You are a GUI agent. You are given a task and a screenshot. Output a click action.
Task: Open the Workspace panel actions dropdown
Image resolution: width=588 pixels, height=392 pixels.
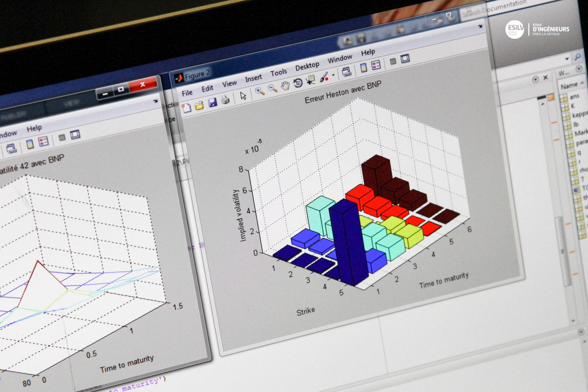point(579,69)
